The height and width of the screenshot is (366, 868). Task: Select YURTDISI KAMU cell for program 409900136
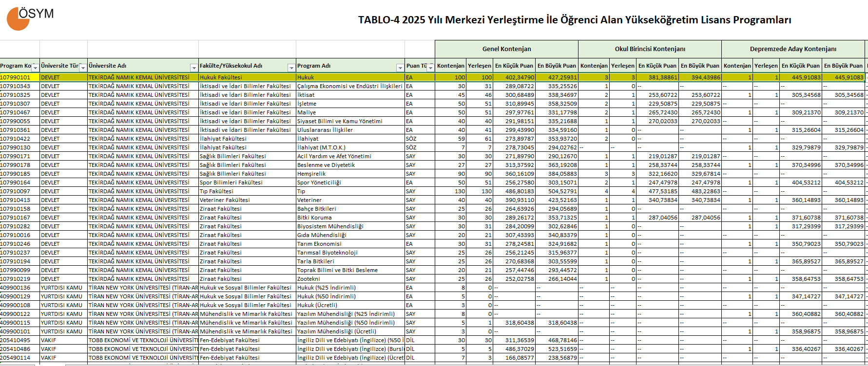click(63, 288)
